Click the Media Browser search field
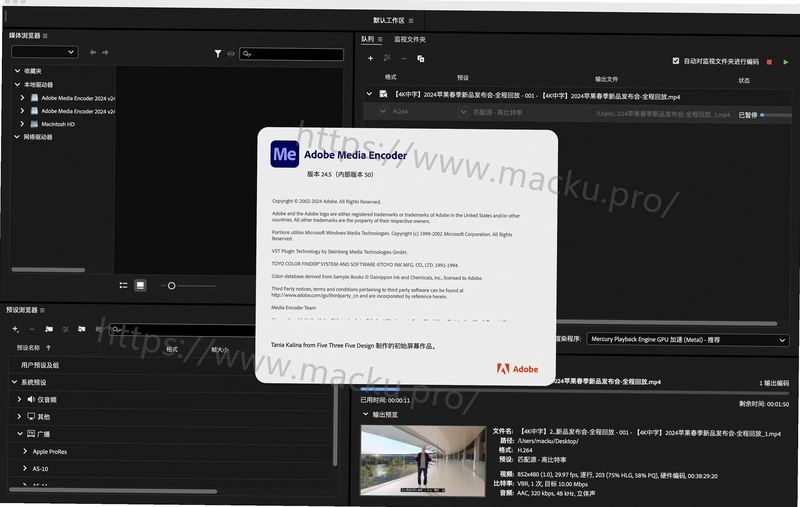800x507 pixels. coord(291,54)
